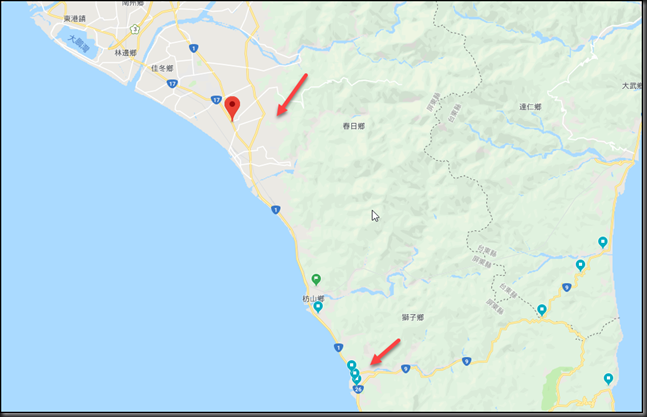This screenshot has width=647, height=417.
Task: Click the 東港鎮 town label
Action: pyautogui.click(x=75, y=19)
